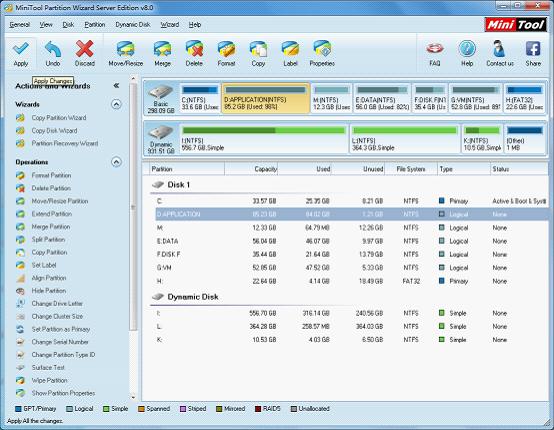Choose Surface Test operation
Viewport: 554px width, 430px height.
(x=48, y=367)
